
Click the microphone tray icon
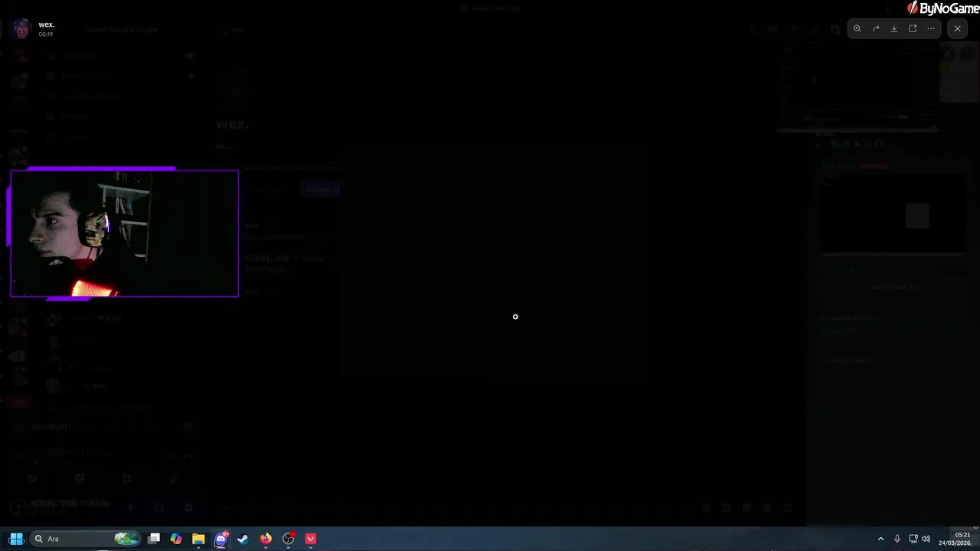point(897,539)
